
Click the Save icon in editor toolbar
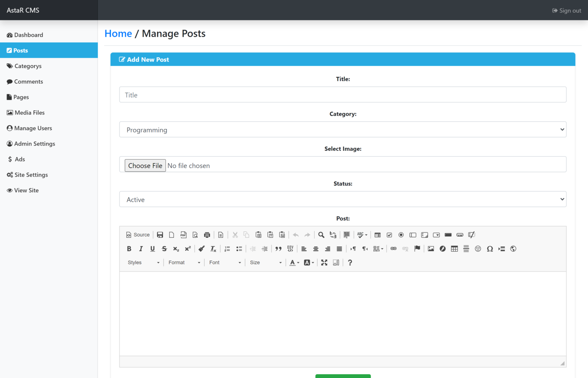tap(160, 235)
